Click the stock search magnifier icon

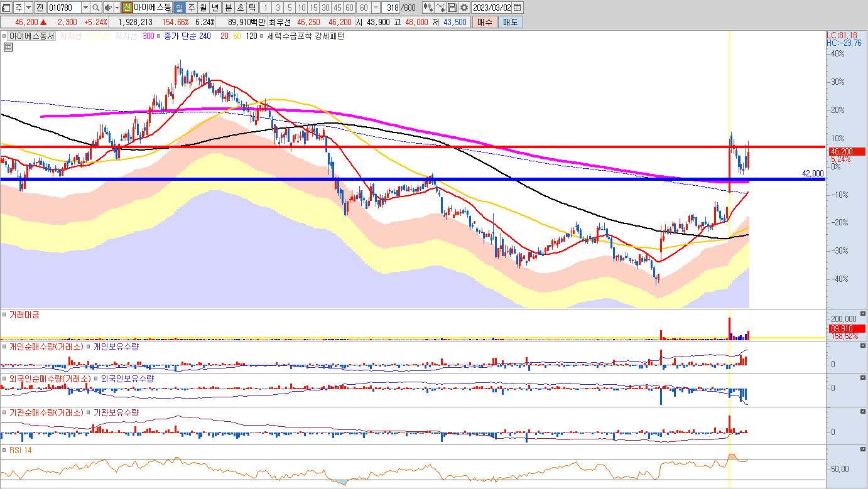[96, 8]
